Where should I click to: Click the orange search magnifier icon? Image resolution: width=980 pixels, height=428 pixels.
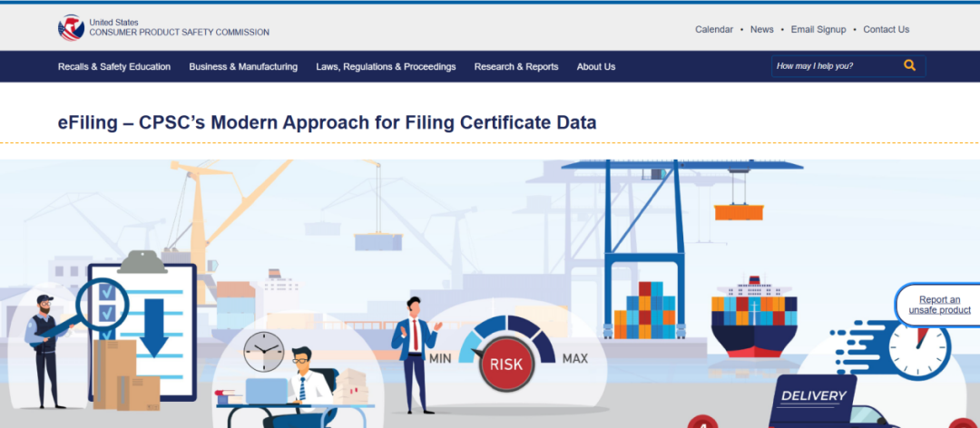tap(909, 65)
